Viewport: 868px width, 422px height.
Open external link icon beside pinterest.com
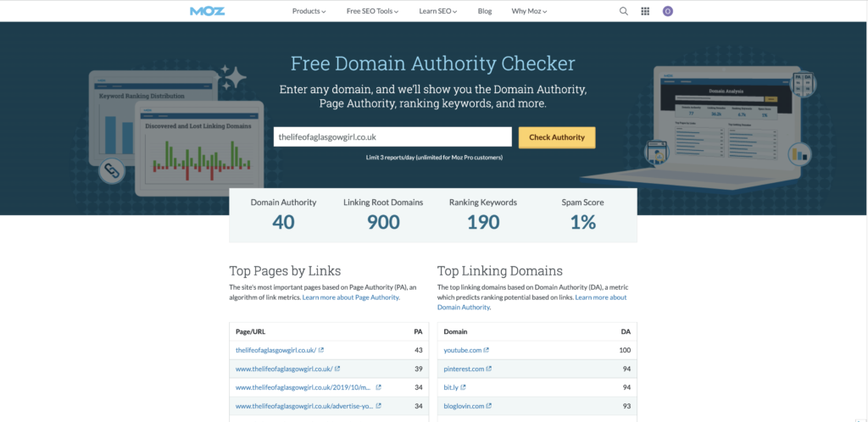click(489, 369)
